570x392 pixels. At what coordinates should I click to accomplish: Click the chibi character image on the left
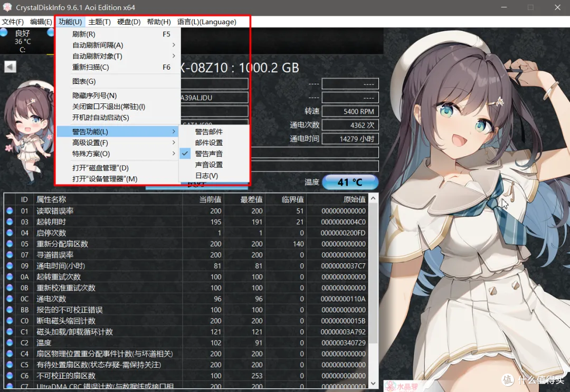pyautogui.click(x=28, y=132)
